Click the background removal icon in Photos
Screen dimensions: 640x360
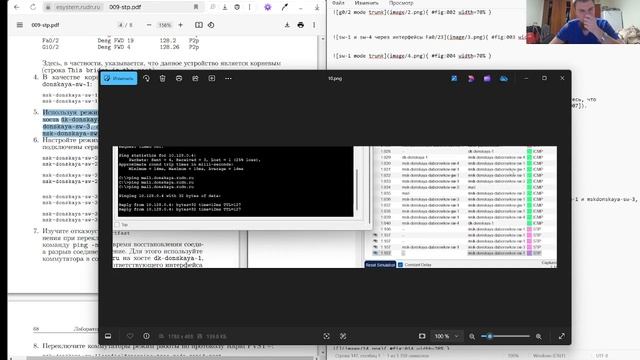tap(343, 336)
